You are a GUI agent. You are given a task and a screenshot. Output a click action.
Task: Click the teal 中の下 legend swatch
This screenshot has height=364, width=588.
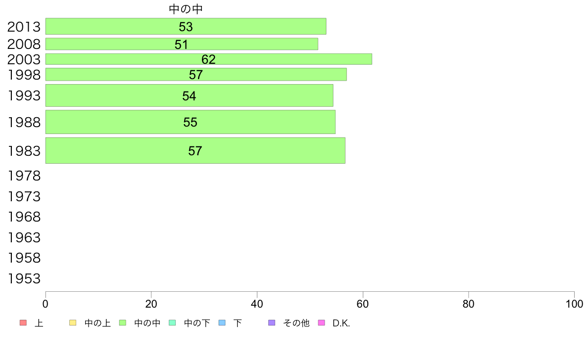[x=173, y=323]
